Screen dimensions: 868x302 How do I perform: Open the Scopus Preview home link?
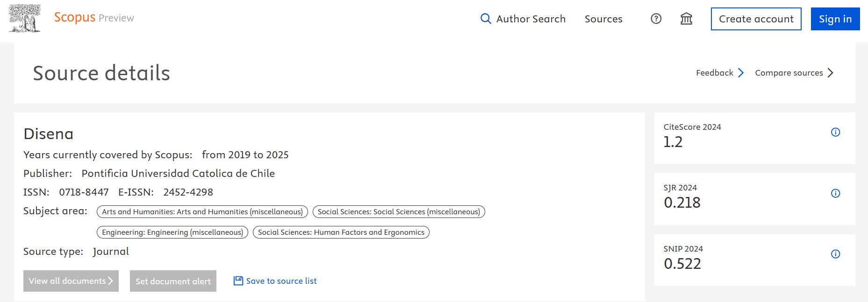point(94,18)
